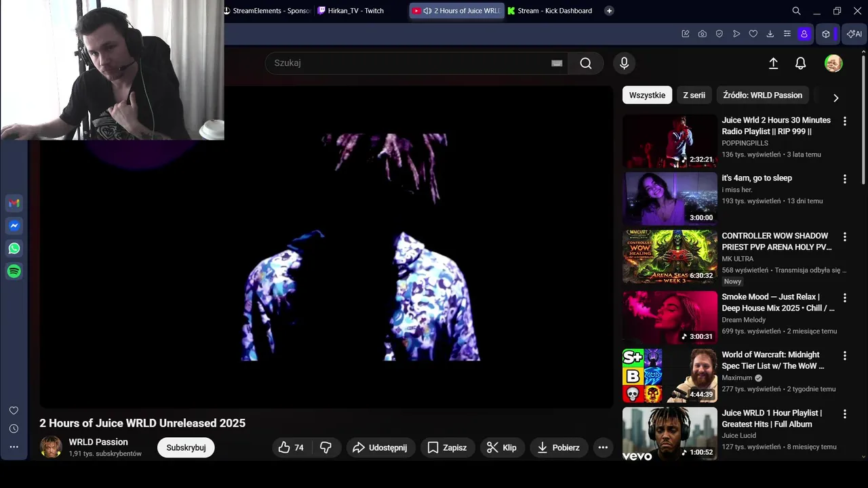Open the WRLD Passion channel name
The width and height of the screenshot is (868, 488).
(x=98, y=442)
